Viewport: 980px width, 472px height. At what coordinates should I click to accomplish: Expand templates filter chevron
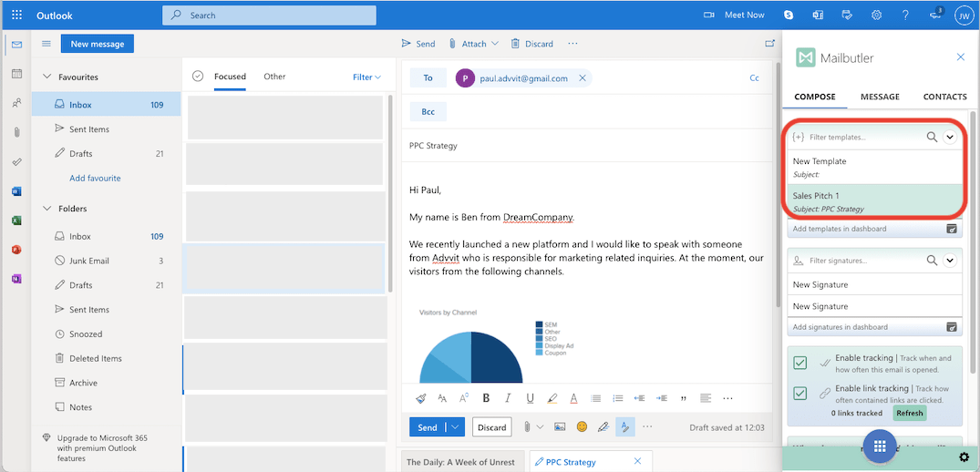tap(950, 137)
